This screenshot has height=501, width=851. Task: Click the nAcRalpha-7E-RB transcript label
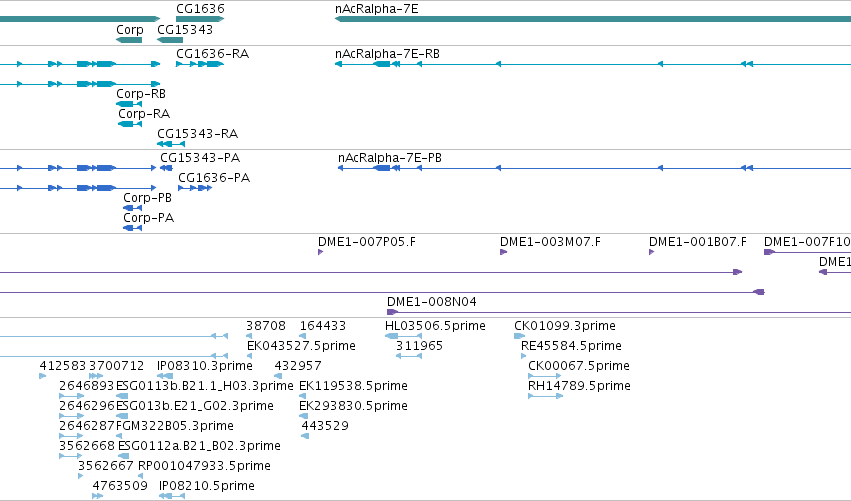coord(388,54)
